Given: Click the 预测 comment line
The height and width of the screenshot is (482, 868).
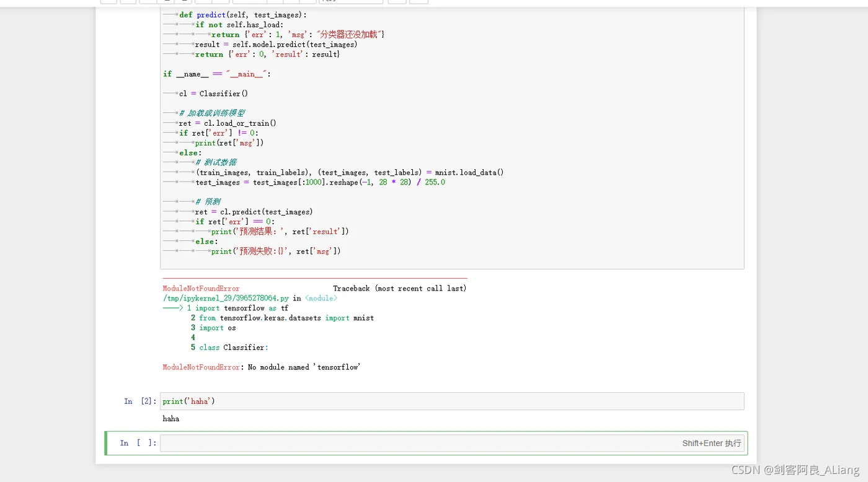Looking at the screenshot, I should [208, 201].
